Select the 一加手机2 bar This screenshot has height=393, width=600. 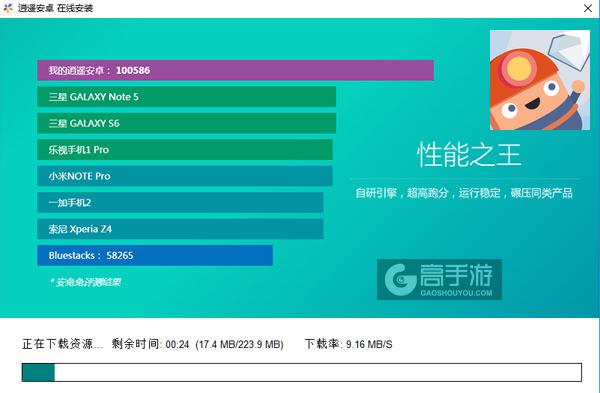coord(180,202)
